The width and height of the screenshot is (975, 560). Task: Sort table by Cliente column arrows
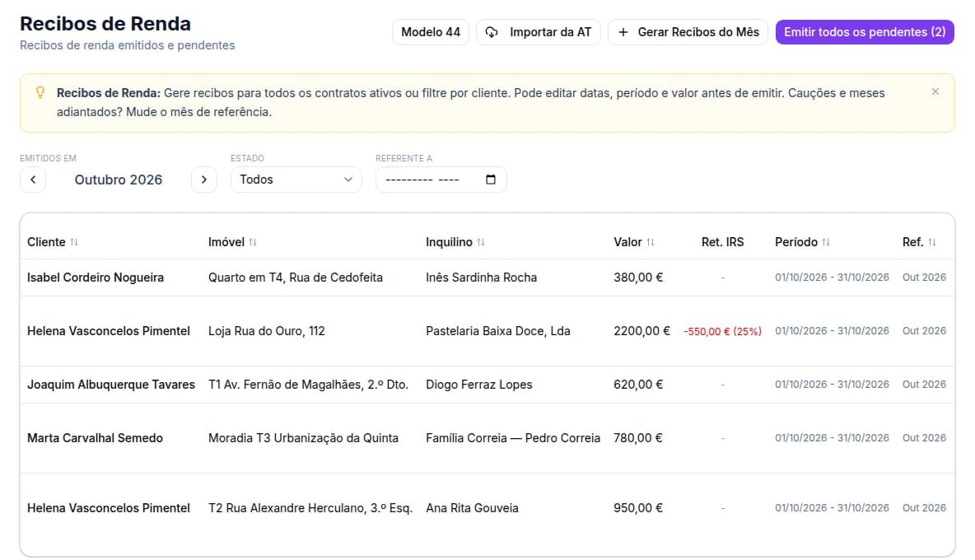point(74,242)
